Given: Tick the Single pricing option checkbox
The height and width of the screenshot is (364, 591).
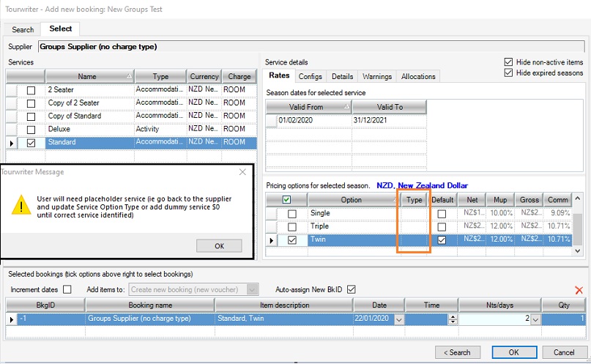Looking at the screenshot, I should pyautogui.click(x=292, y=214).
